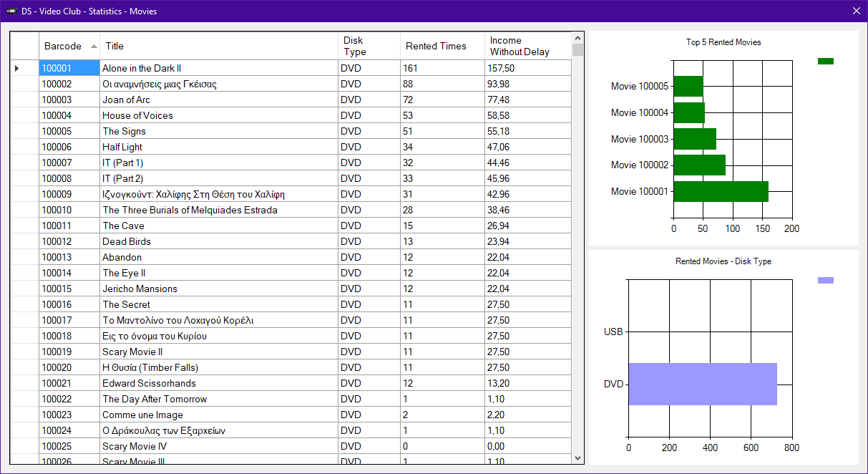Click the green bar for Movie 100002
Image resolution: width=868 pixels, height=474 pixels.
[x=700, y=165]
